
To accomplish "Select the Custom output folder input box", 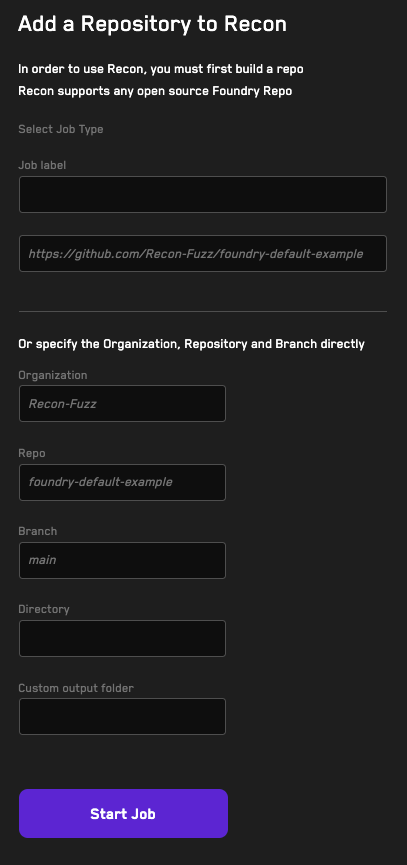I will (122, 717).
